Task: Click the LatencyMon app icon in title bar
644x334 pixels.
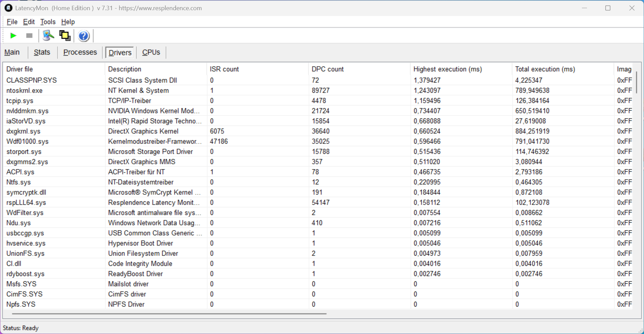Action: [x=8, y=8]
